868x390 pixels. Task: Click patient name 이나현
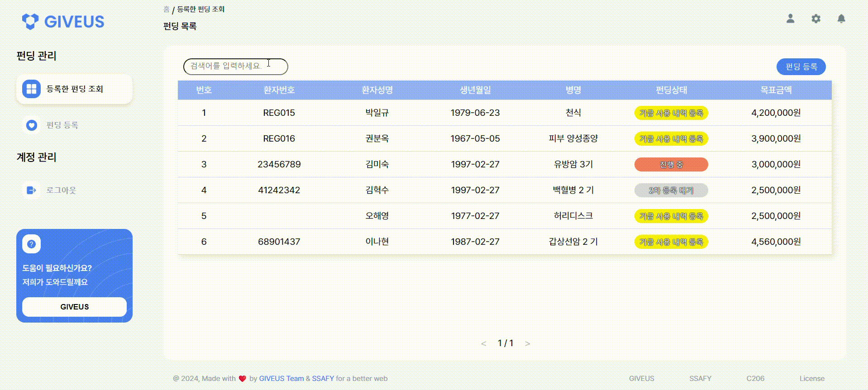click(377, 242)
